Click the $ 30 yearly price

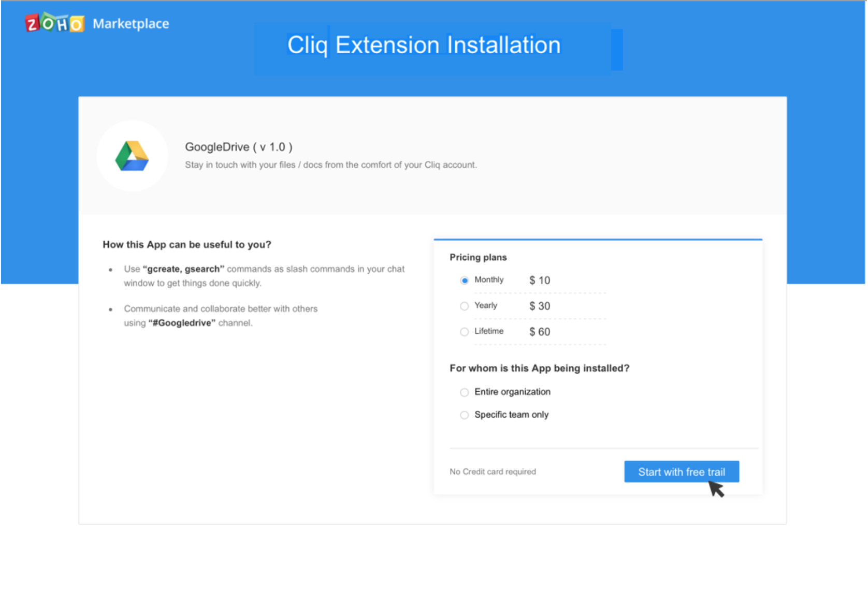(539, 306)
